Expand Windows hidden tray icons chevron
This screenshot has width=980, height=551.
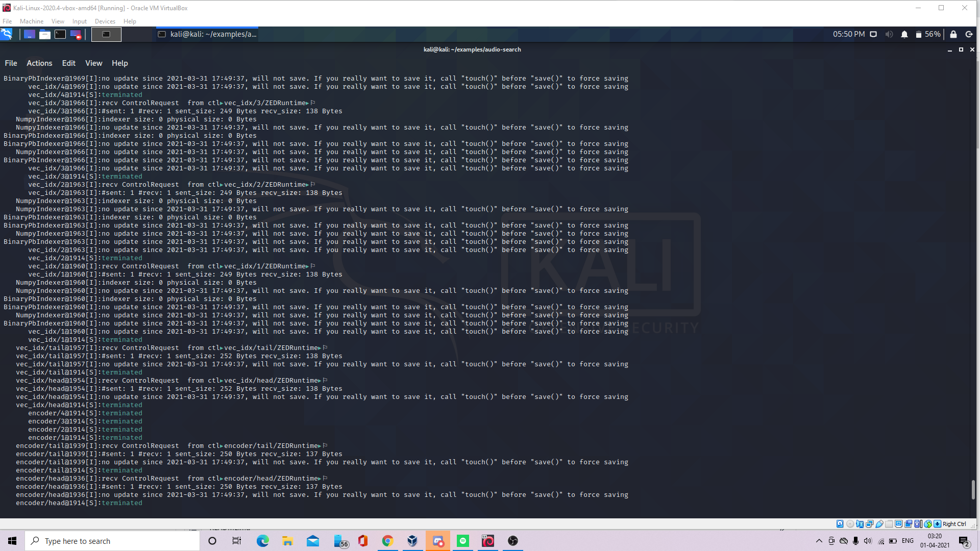pos(819,541)
